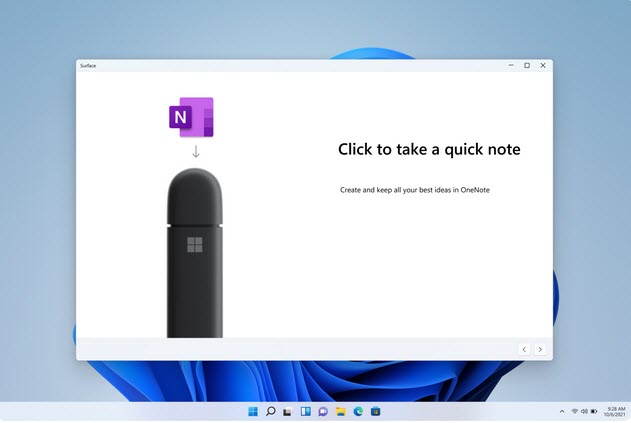Click the OneNote logo icon

tap(192, 117)
